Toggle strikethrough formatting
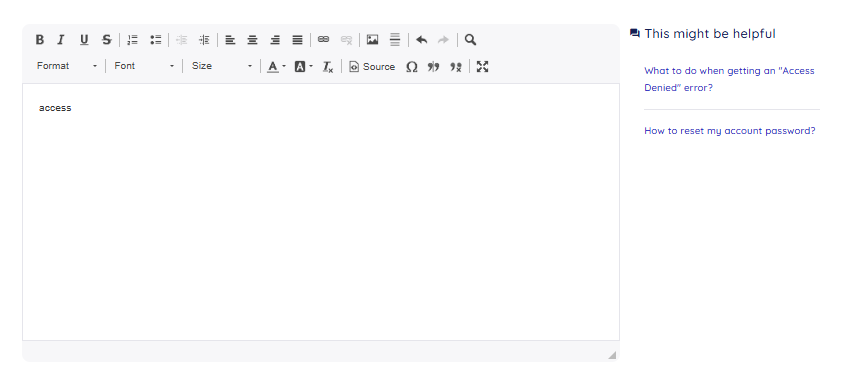 [x=107, y=40]
